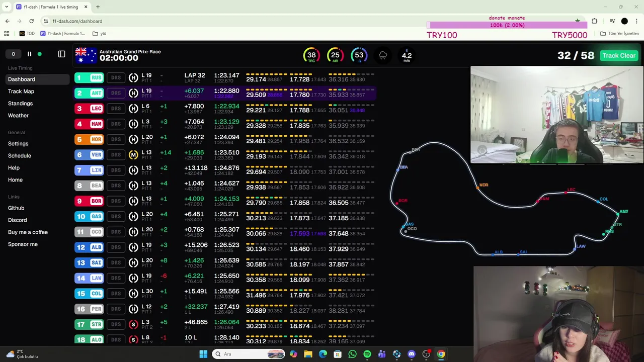The image size is (644, 362).
Task: Open Weather in the sidebar
Action: coord(18,115)
